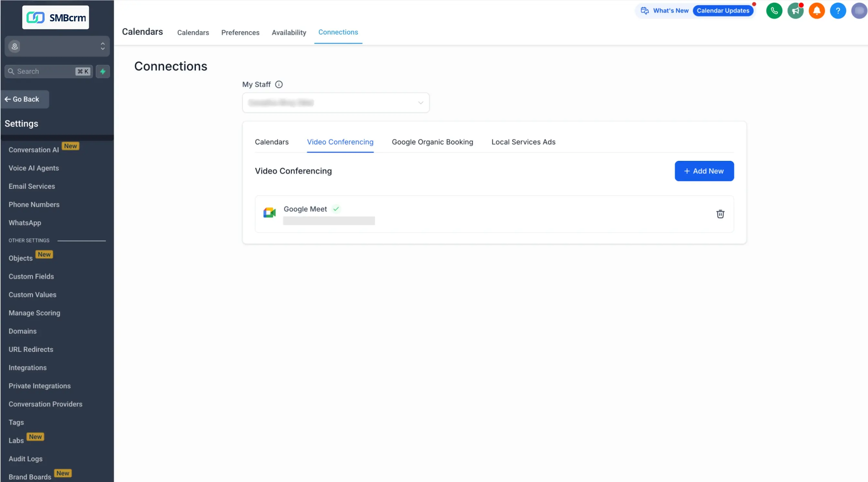This screenshot has height=482, width=868.
Task: Select the Video Conferencing tab
Action: [x=340, y=142]
